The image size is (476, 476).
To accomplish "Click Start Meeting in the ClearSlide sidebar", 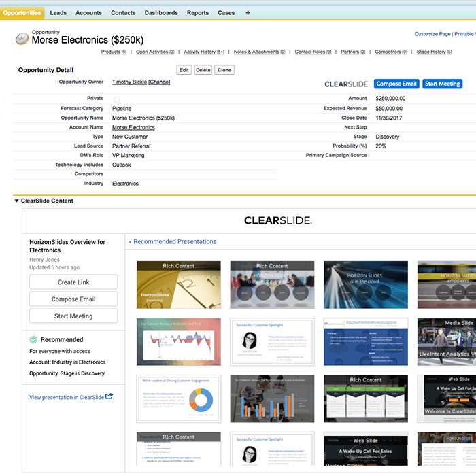I will 73,316.
